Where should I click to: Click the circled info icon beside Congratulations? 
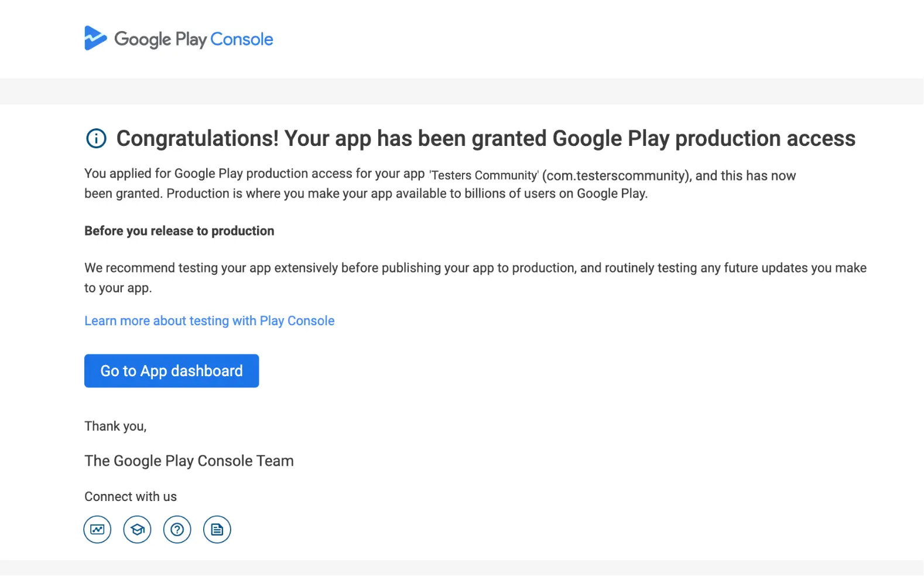[x=97, y=139]
